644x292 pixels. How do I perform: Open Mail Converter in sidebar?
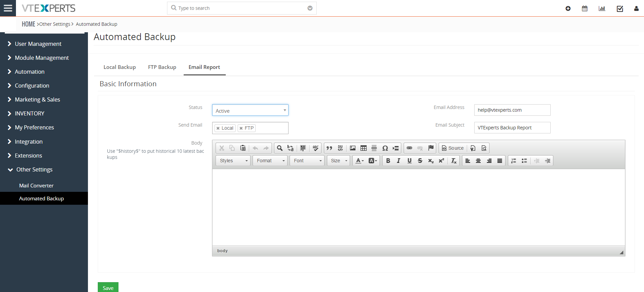pyautogui.click(x=36, y=186)
